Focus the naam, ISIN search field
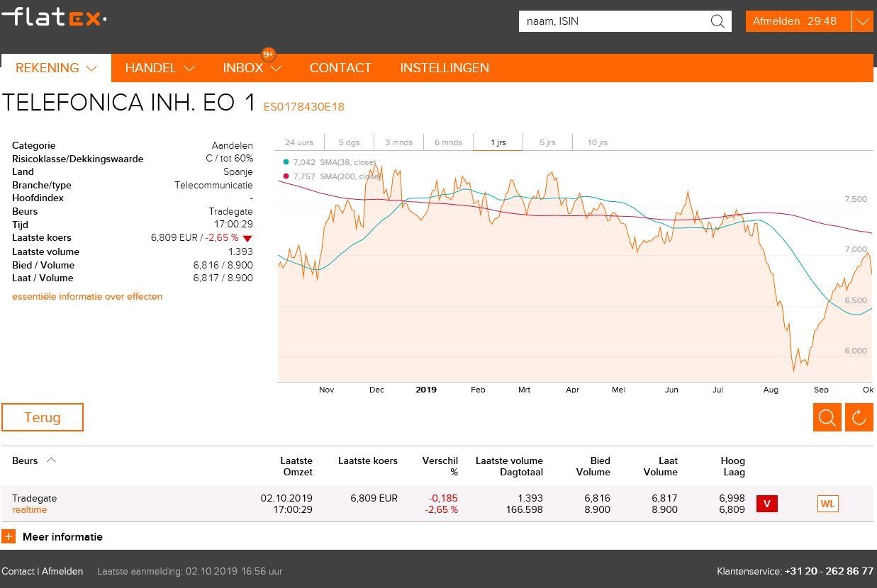 click(614, 21)
